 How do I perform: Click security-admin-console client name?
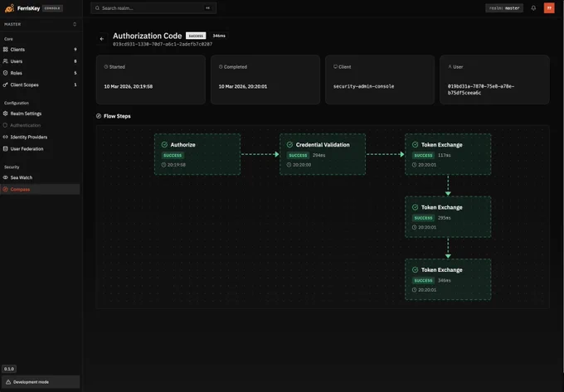[363, 86]
